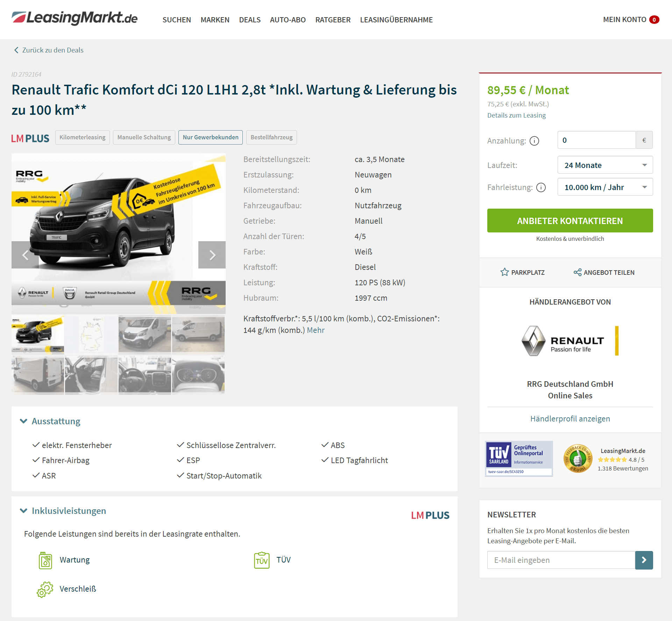672x621 pixels.
Task: Select the Germany map thumbnail
Action: pos(91,334)
